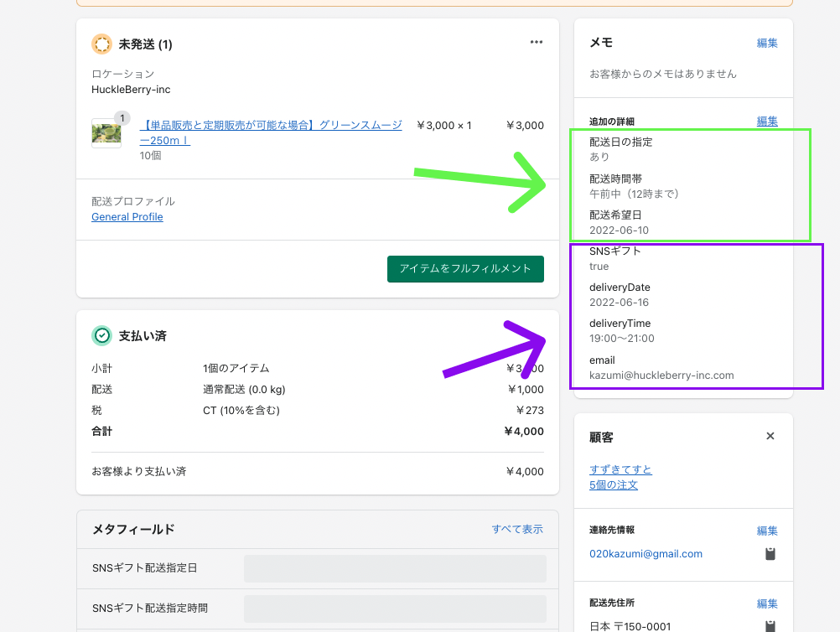
Task: Click the green 支払い済 checkmark icon
Action: [101, 336]
